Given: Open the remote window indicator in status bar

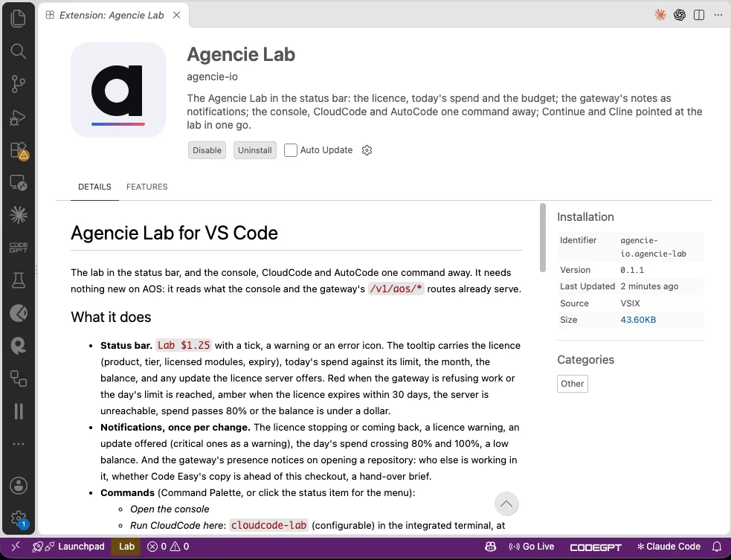Looking at the screenshot, I should point(16,547).
